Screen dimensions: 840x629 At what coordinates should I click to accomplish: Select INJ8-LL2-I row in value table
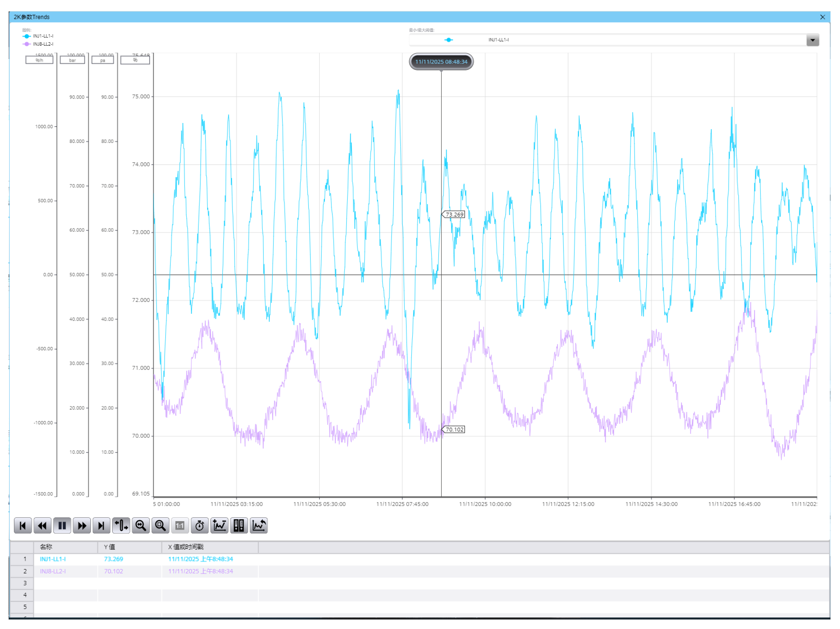[x=53, y=571]
